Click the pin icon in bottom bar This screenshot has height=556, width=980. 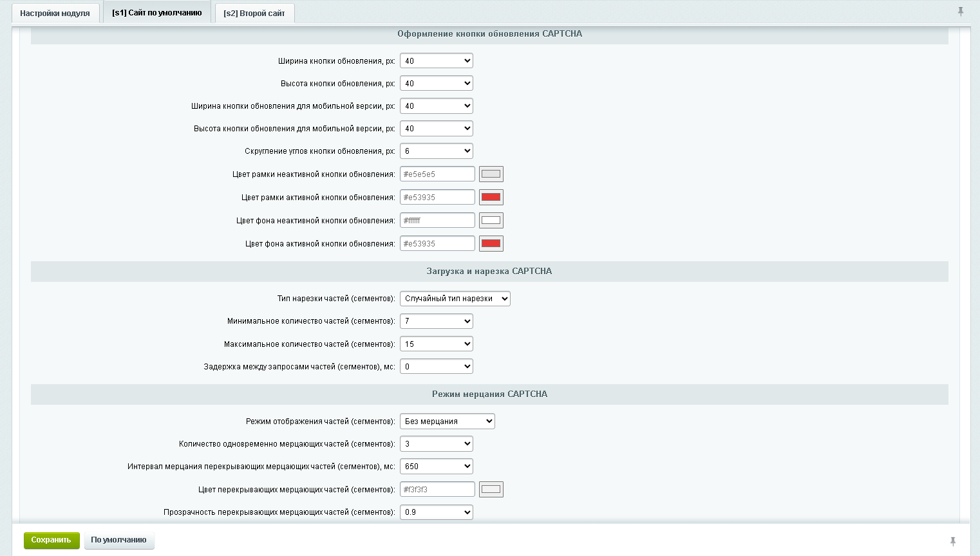pos(953,541)
